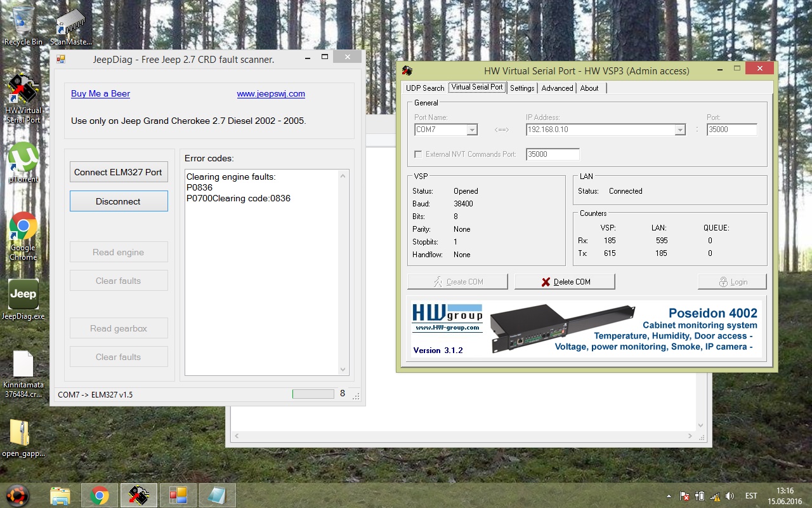Switch to JeepDiag taskbar item
The width and height of the screenshot is (812, 508).
[x=178, y=495]
